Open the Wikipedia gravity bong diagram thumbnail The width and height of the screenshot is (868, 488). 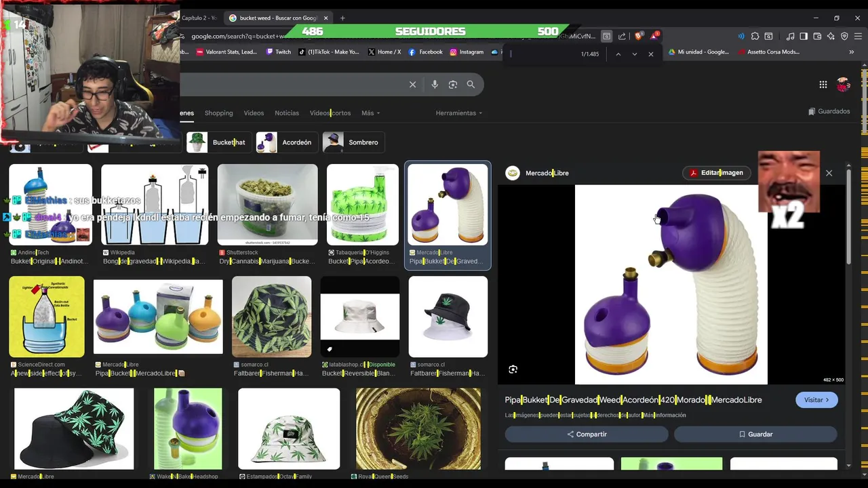coord(155,205)
